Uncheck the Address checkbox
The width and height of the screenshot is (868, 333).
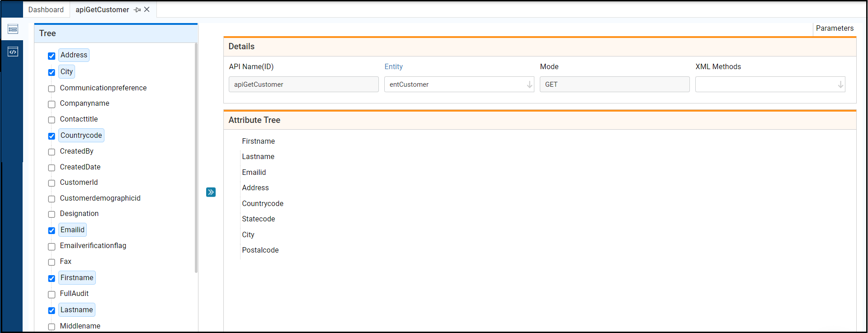point(52,56)
